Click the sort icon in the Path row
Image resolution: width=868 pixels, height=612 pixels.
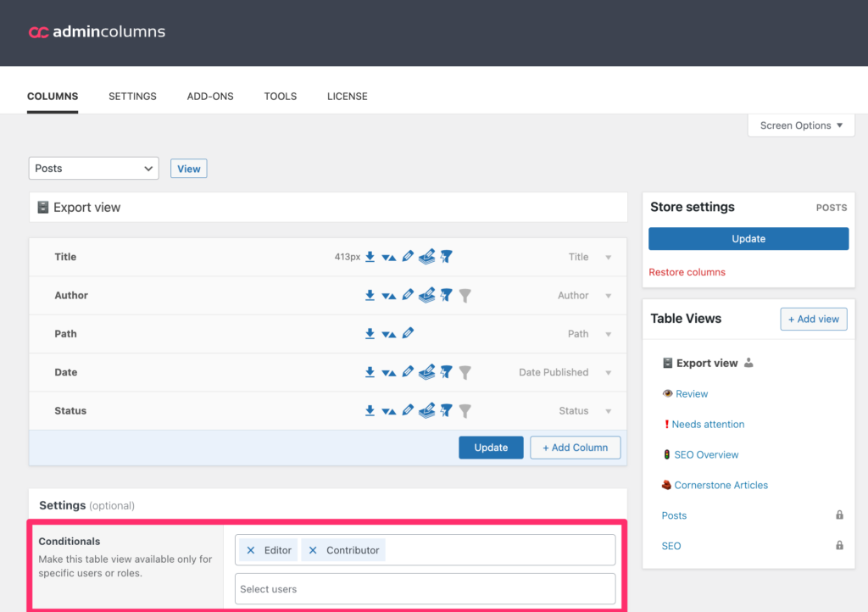click(x=388, y=334)
